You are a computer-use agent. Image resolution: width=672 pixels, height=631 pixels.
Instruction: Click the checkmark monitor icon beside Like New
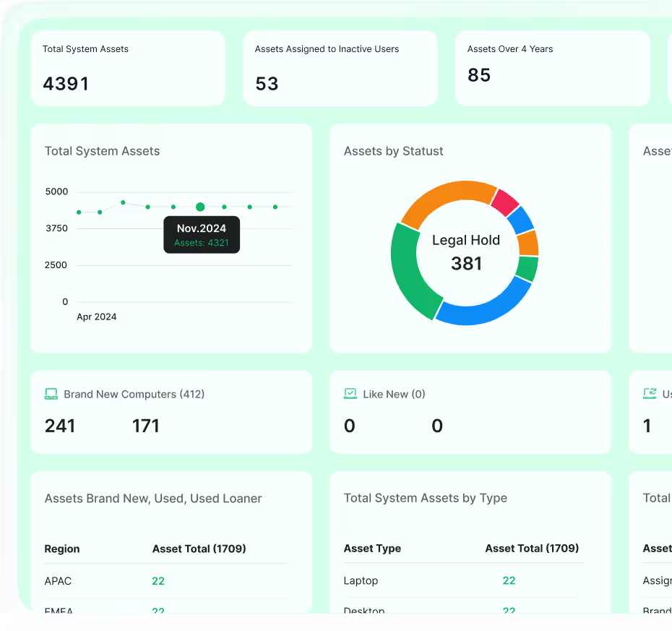pyautogui.click(x=350, y=394)
